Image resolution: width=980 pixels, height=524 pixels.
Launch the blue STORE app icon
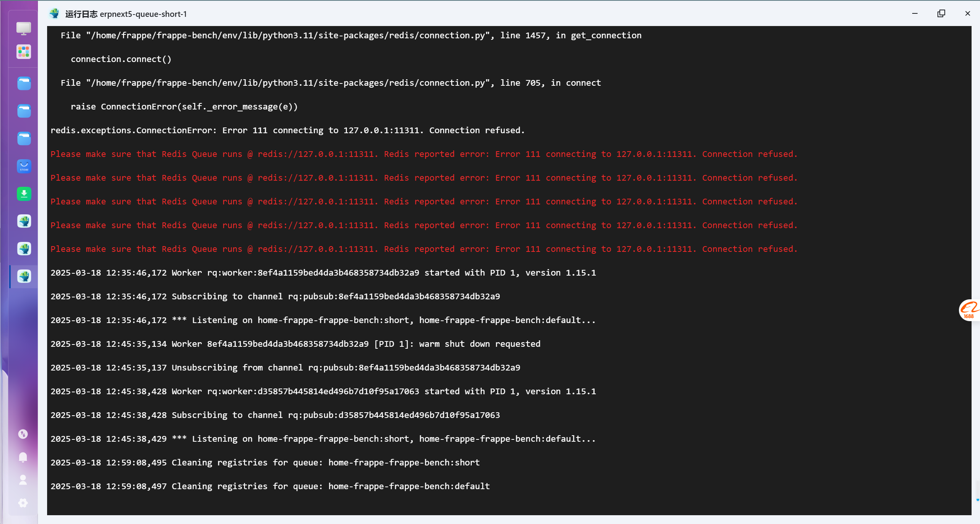(24, 166)
